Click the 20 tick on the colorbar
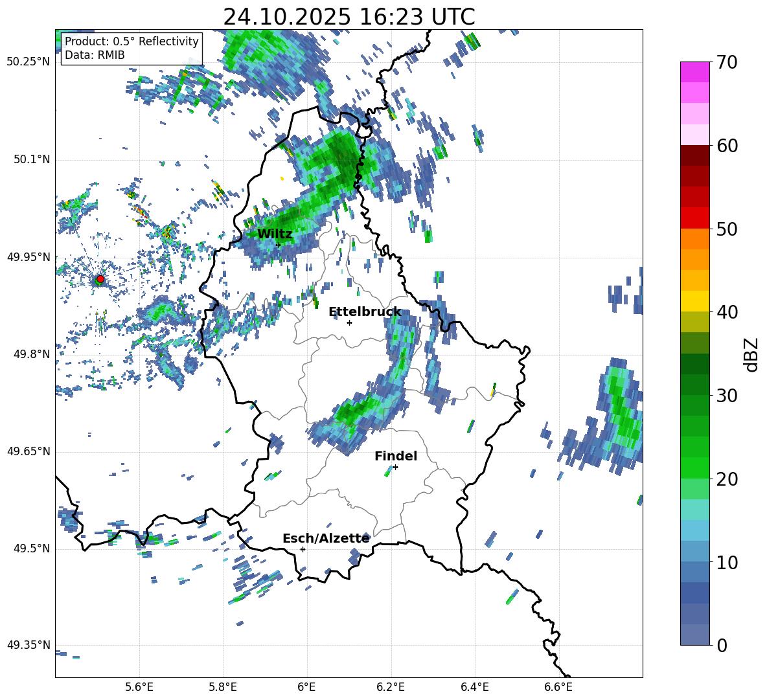This screenshot has width=767, height=700. pos(727,479)
